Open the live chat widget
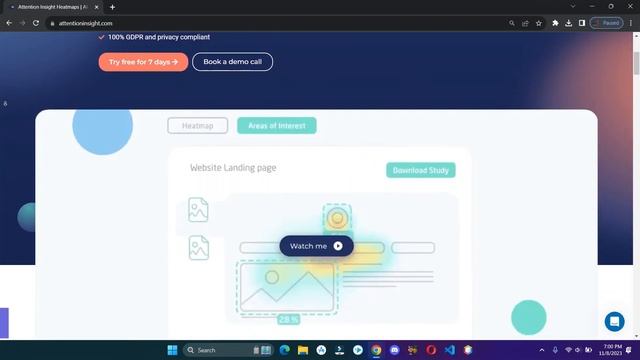This screenshot has height=360, width=640. tap(614, 322)
